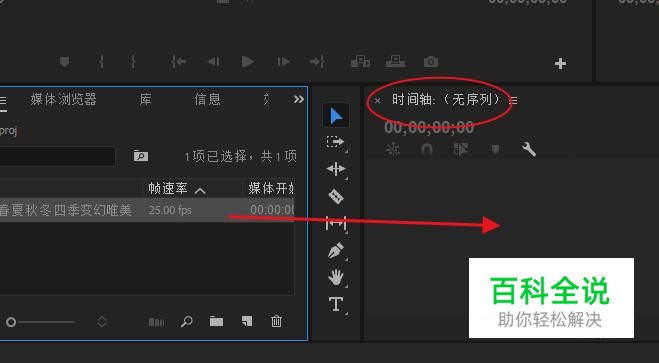Open Timeline Display Settings wrench
Viewport: 659px width, 363px height.
(x=529, y=149)
